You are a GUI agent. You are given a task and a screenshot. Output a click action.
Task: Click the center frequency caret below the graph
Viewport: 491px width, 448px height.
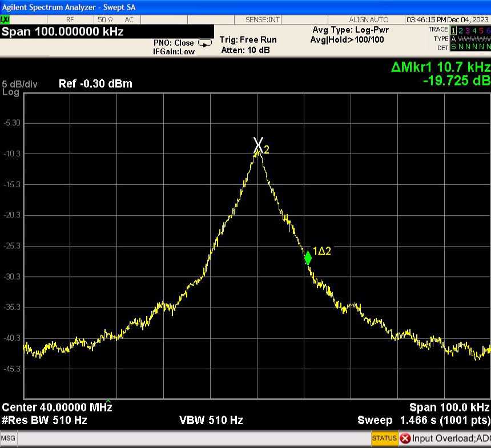[x=108, y=401]
